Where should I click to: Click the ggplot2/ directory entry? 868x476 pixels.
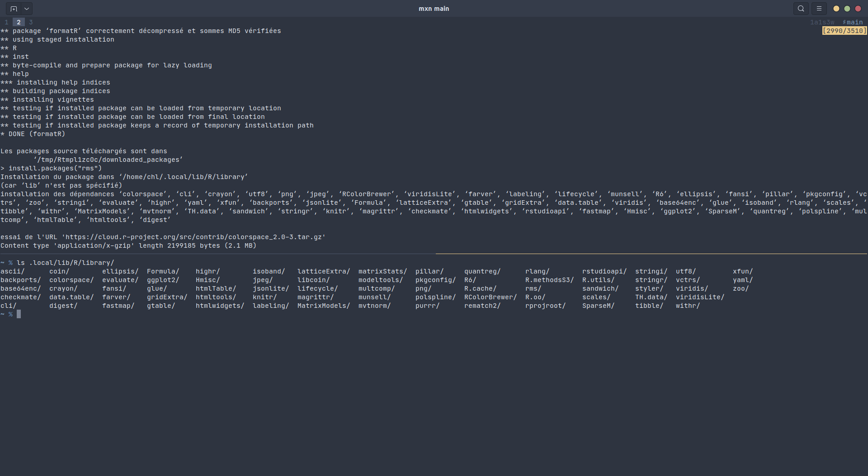click(163, 280)
